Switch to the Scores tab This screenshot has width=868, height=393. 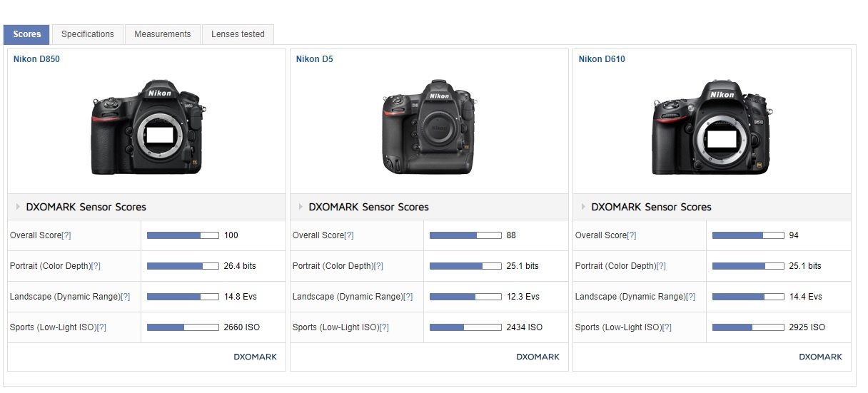26,34
